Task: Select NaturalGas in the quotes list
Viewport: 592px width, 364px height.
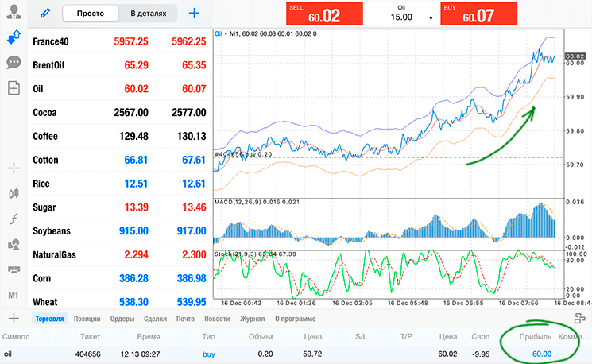Action: pos(119,254)
